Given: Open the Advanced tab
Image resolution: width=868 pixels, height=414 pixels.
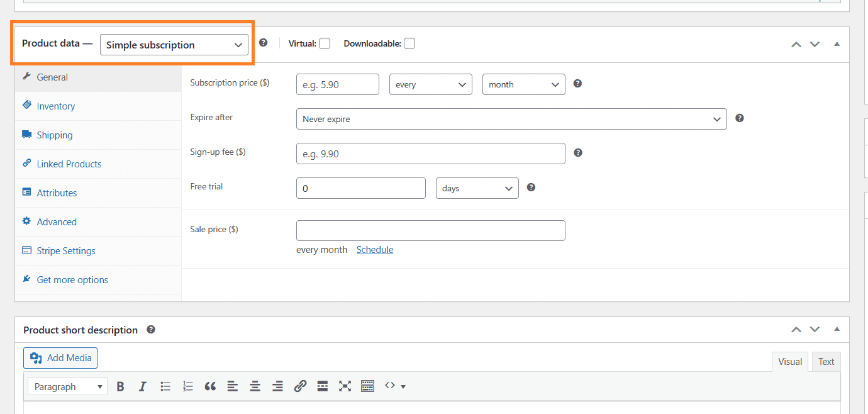Looking at the screenshot, I should coord(98,222).
